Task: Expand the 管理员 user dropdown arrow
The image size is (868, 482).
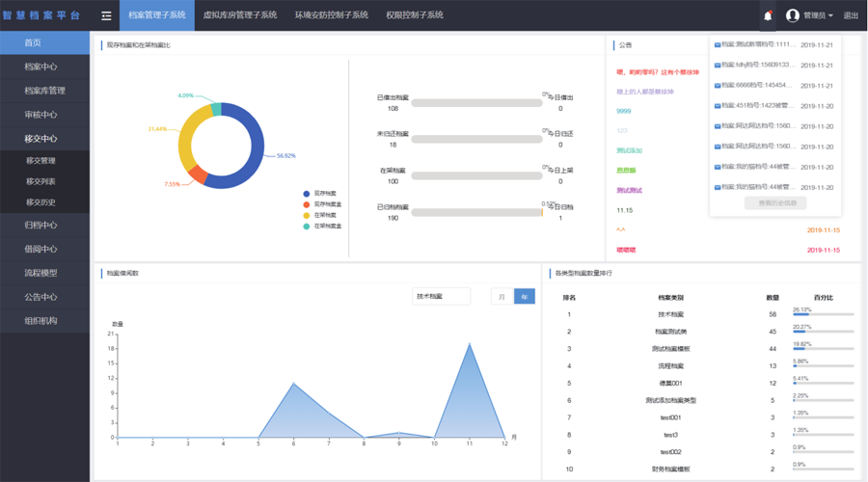Action: [x=830, y=16]
